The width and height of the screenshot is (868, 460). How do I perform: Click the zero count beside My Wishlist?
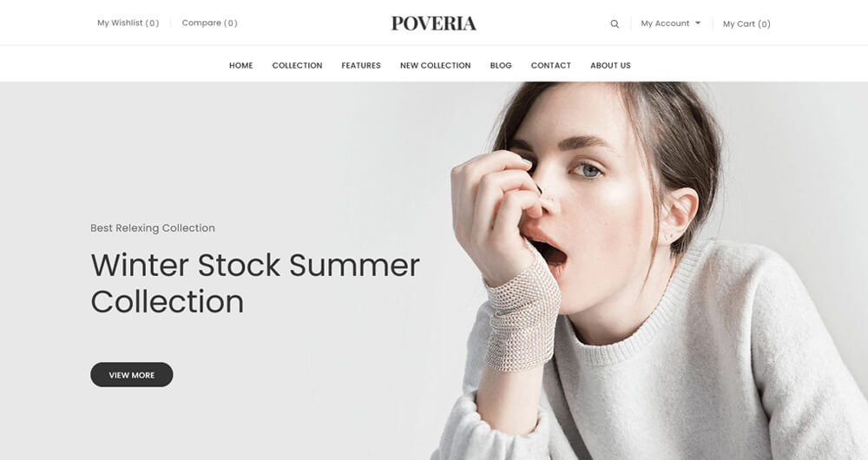(152, 23)
